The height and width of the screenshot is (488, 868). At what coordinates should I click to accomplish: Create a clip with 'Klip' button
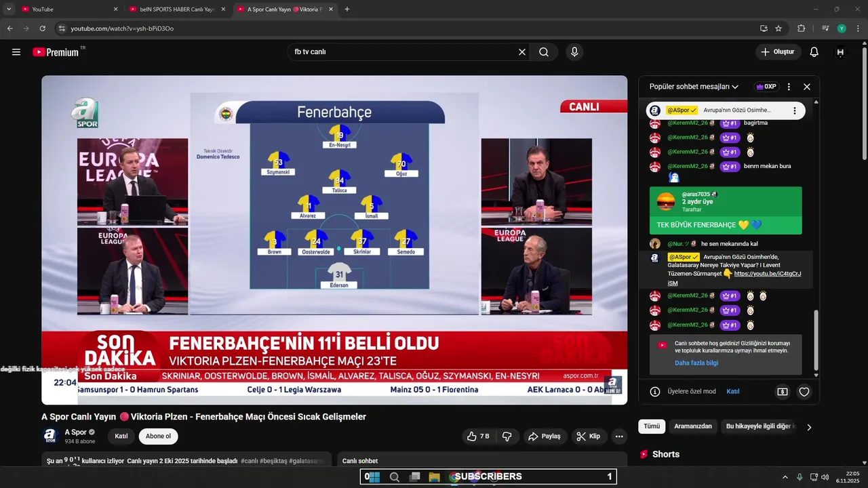[x=589, y=436]
